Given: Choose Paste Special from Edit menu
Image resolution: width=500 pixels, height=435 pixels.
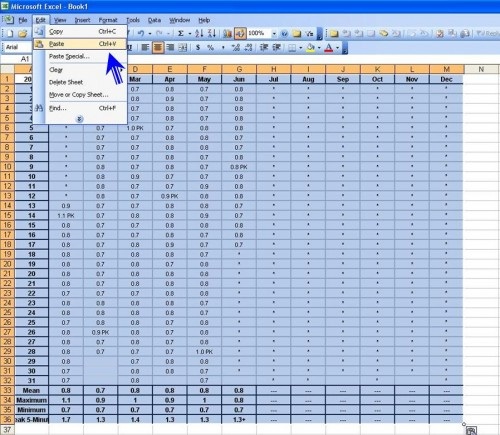Looking at the screenshot, I should [80, 56].
